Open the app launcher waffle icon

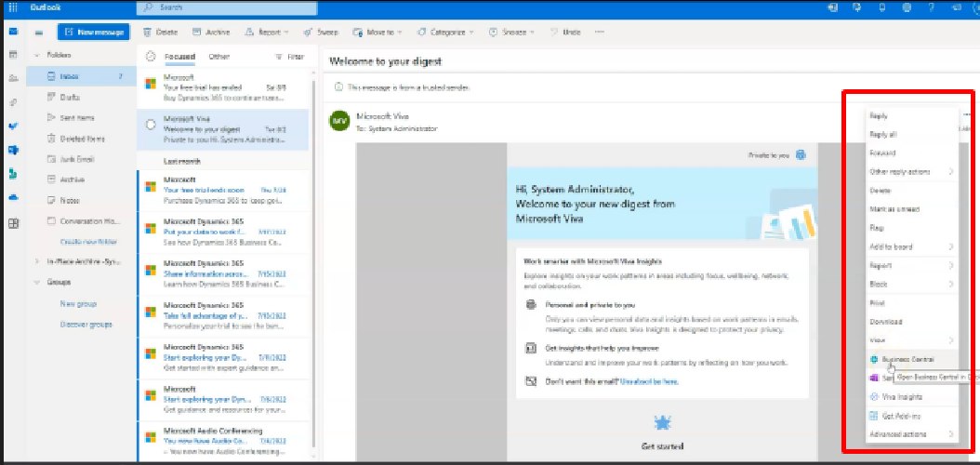tap(12, 7)
